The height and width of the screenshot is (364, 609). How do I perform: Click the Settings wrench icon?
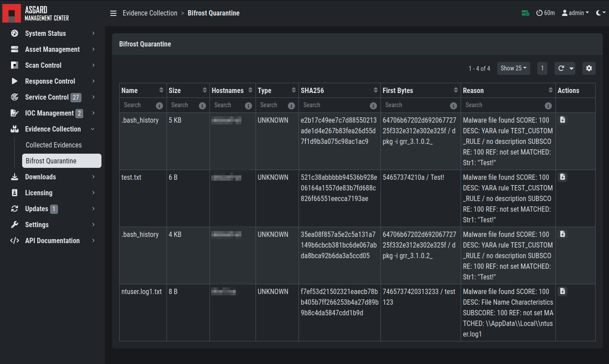15,225
